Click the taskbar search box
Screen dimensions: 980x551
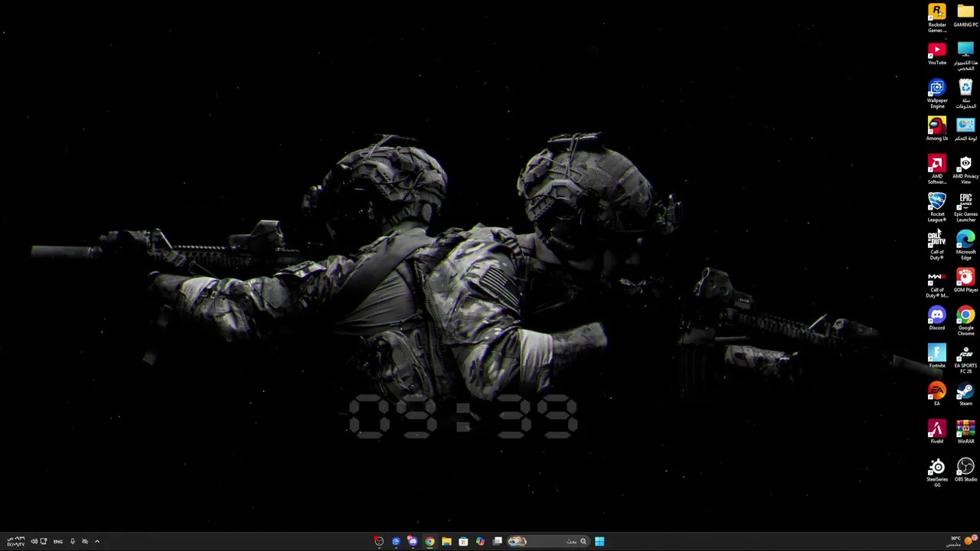click(550, 542)
